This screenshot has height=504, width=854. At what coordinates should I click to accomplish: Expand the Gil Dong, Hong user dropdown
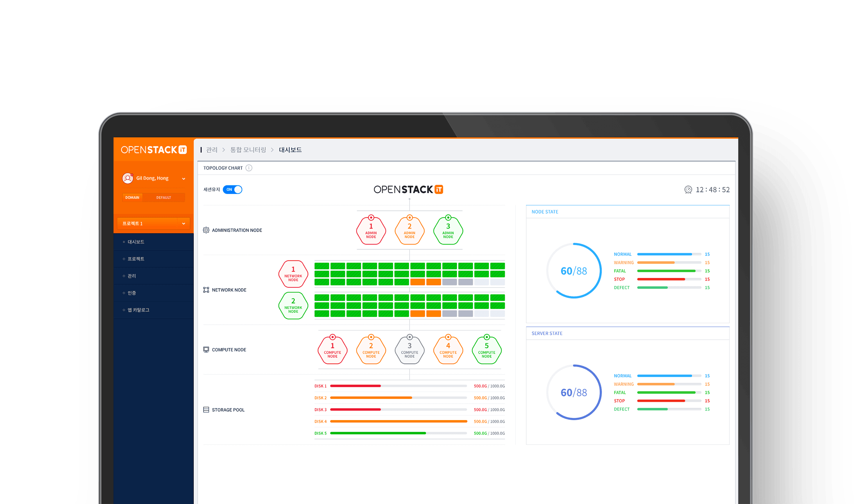(183, 179)
